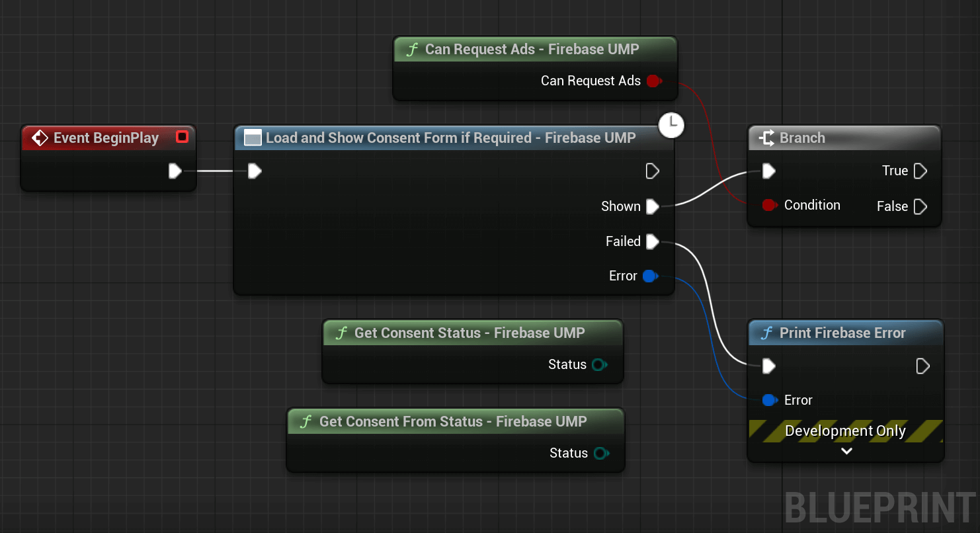980x533 pixels.
Task: Click the latent clock icon on consent form node
Action: coord(672,125)
